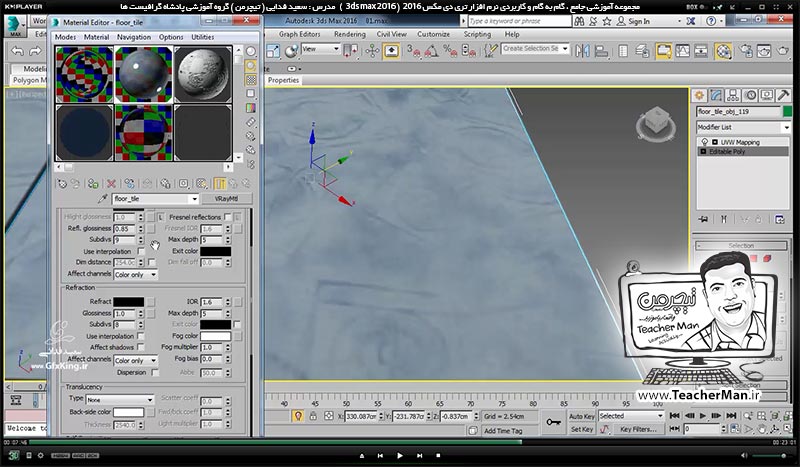Open the Create Selection Set dropdown
This screenshot has height=467, width=800.
coord(535,48)
